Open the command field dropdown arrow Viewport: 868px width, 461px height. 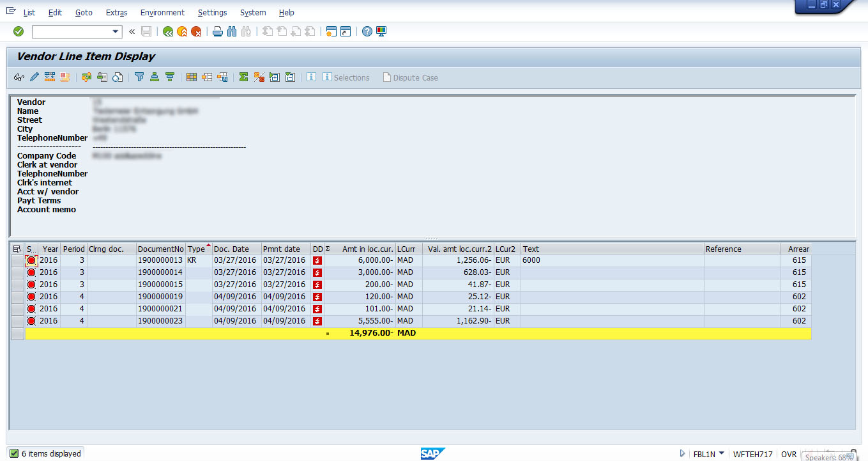coord(116,31)
